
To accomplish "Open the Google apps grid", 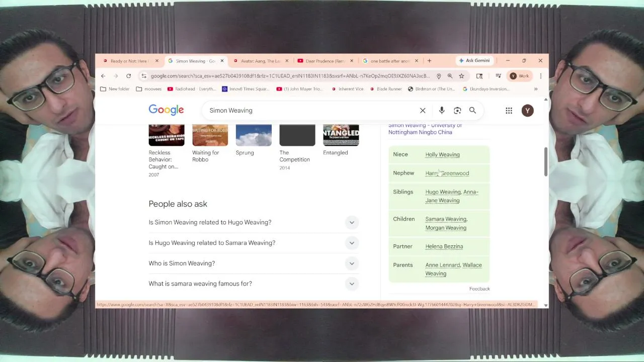I will point(509,111).
